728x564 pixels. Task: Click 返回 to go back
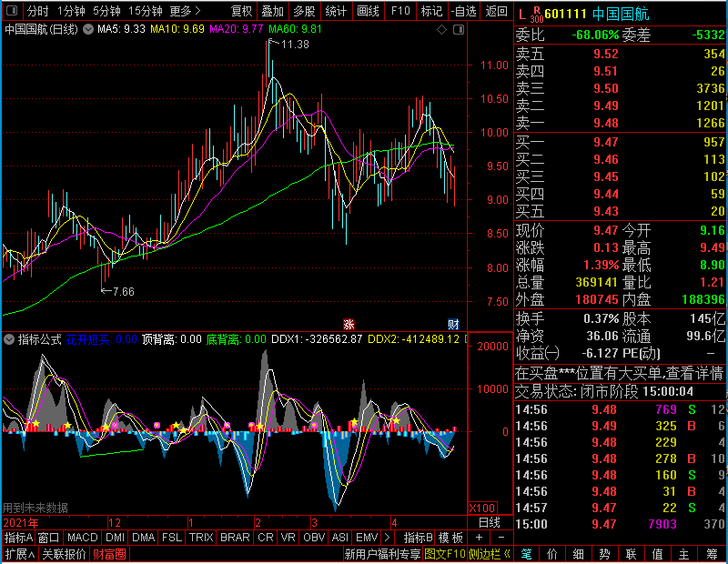coord(496,11)
